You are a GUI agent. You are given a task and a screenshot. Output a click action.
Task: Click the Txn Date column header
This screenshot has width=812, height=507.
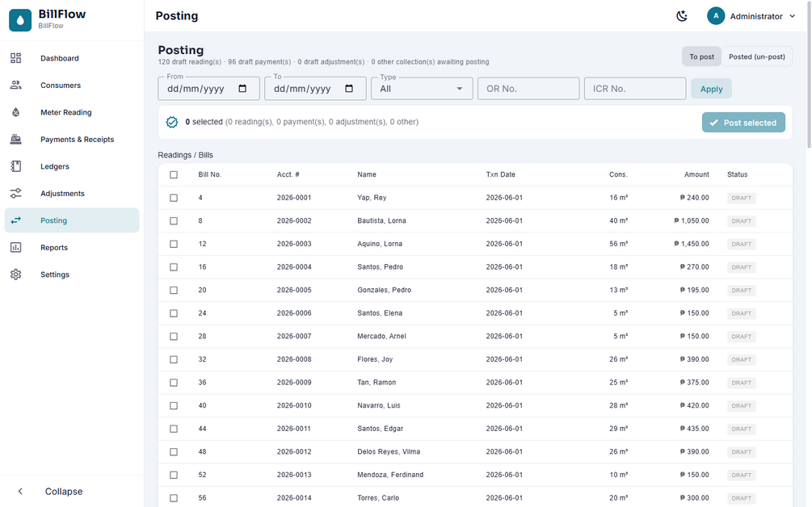coord(500,175)
